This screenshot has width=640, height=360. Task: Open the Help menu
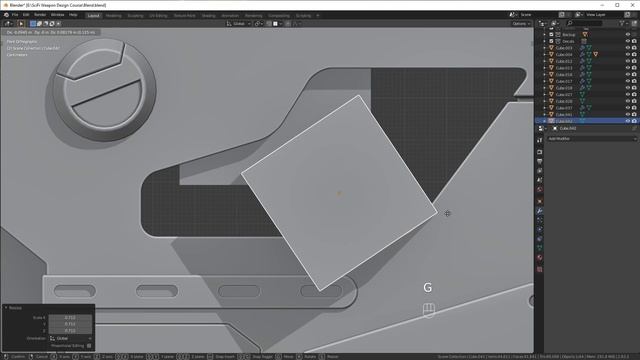tap(73, 15)
